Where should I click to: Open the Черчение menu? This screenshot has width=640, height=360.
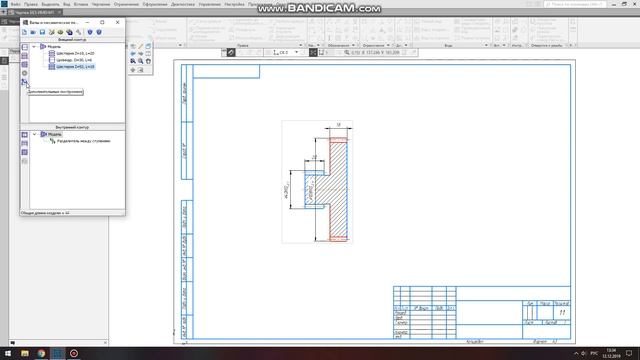pos(101,4)
